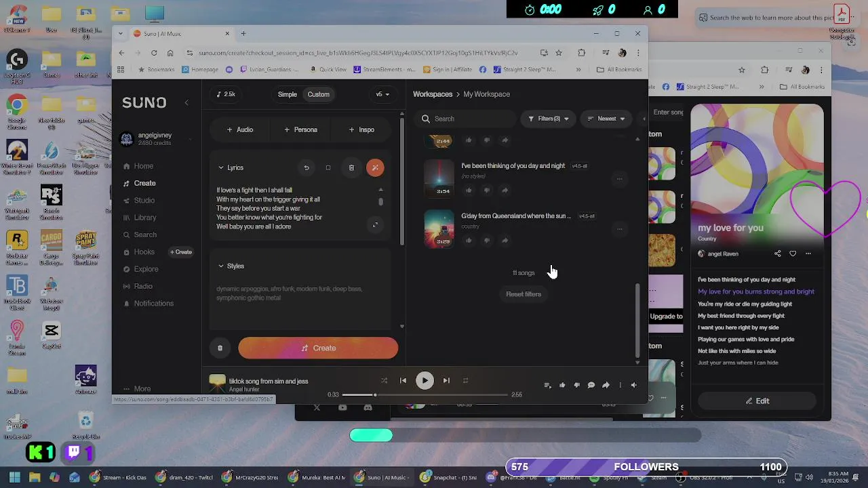This screenshot has height=488, width=868.
Task: Skip to next track in player
Action: coord(446,381)
